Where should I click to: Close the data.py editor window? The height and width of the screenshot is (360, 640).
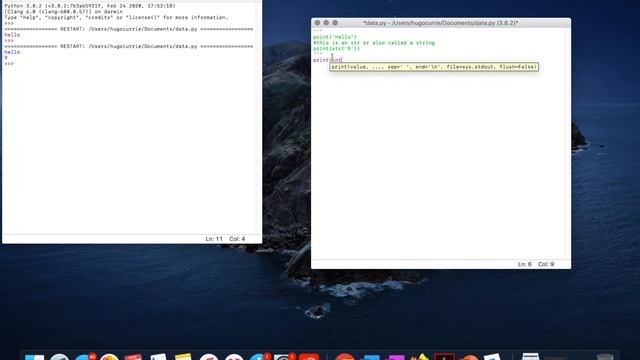point(317,23)
